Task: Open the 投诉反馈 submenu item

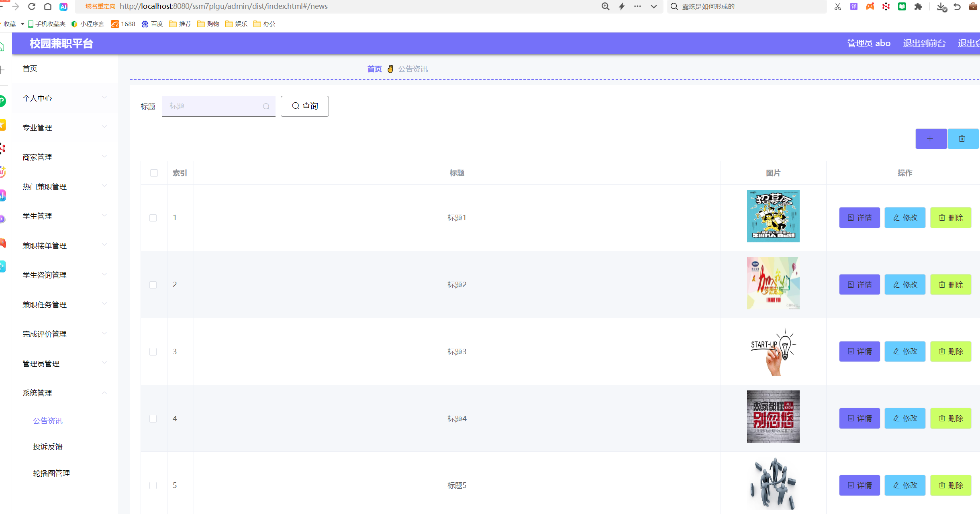Action: click(x=48, y=447)
